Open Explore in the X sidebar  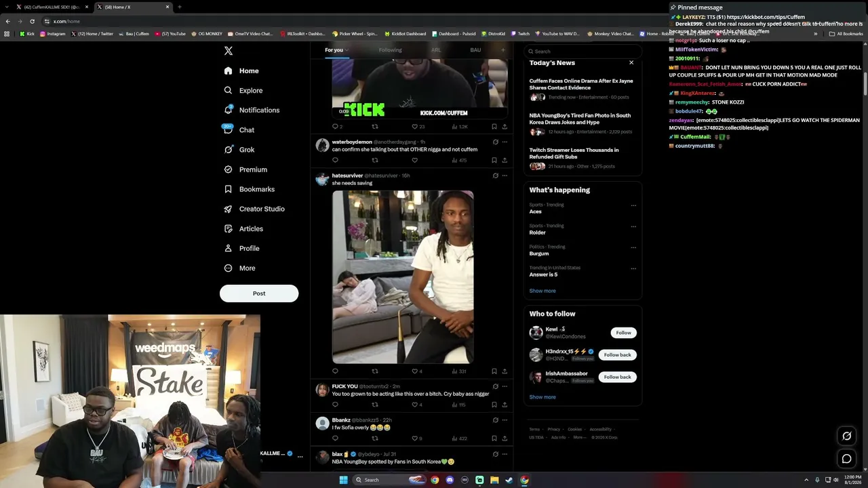(243, 90)
